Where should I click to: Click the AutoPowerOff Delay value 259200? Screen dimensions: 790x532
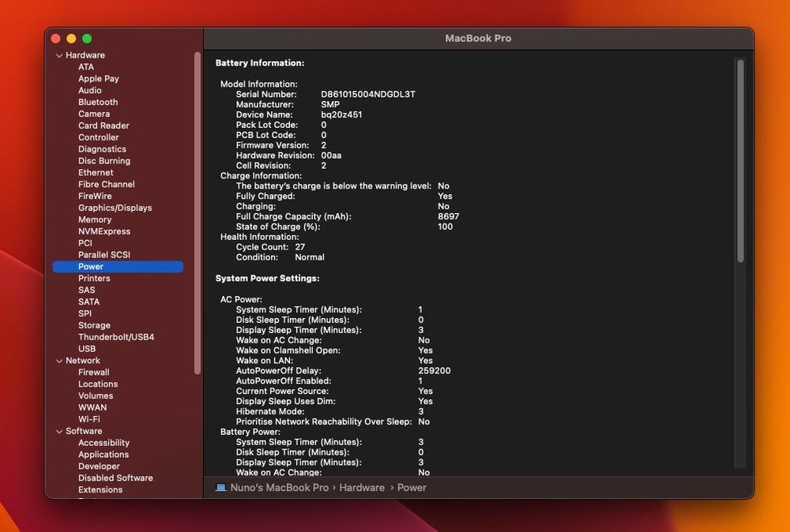click(x=434, y=371)
